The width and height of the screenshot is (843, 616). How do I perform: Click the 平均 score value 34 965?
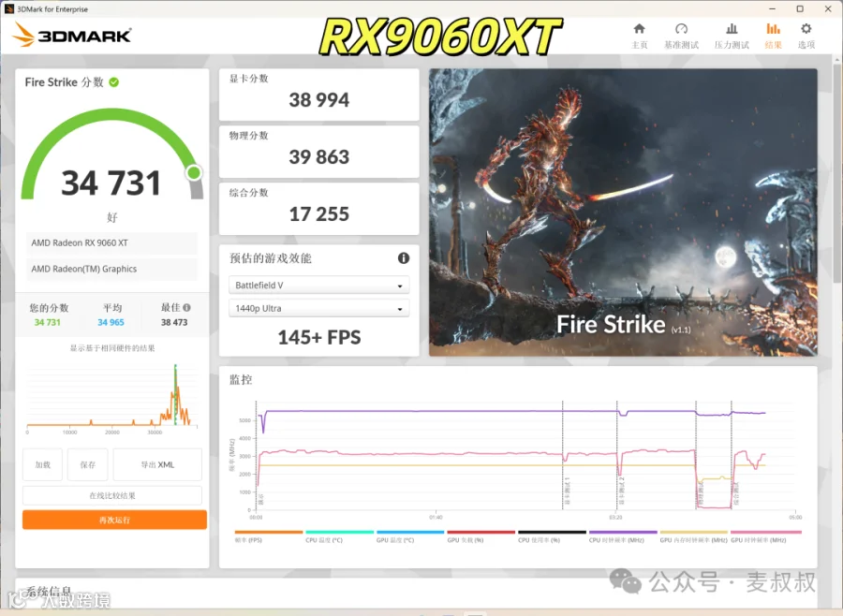click(111, 323)
